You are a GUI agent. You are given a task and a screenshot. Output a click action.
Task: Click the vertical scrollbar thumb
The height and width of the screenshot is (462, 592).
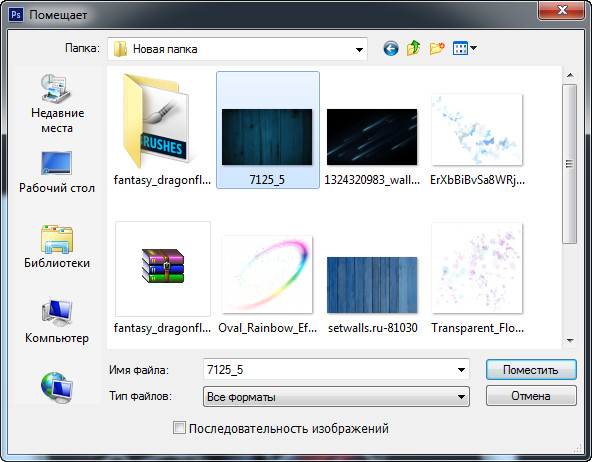pyautogui.click(x=569, y=164)
